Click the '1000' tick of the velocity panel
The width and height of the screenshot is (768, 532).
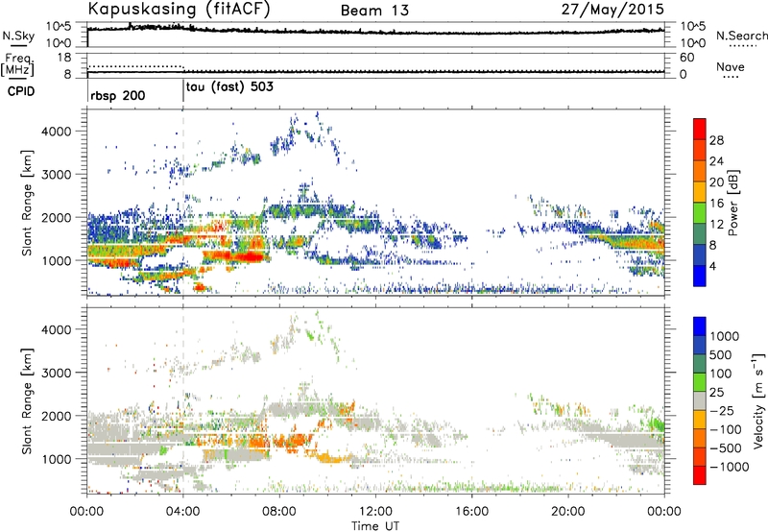click(56, 459)
